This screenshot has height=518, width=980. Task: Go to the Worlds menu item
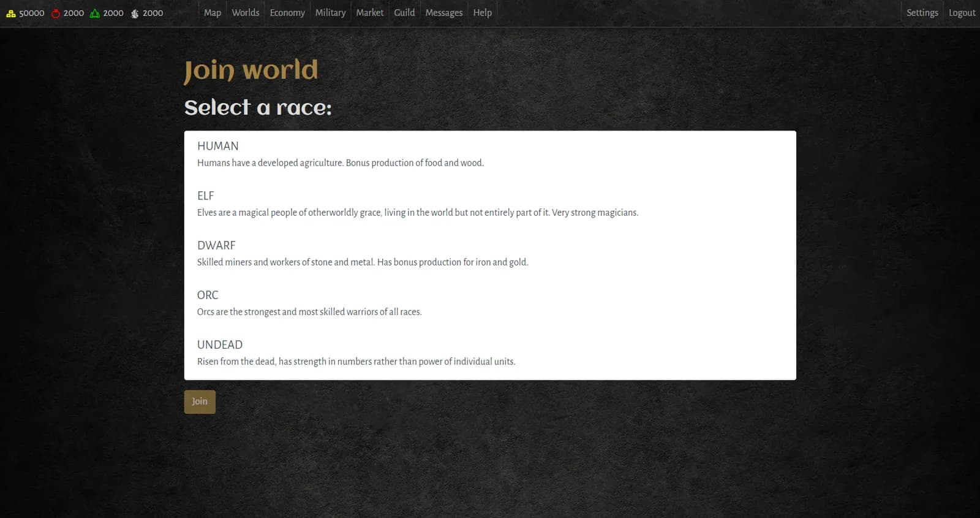(x=246, y=13)
